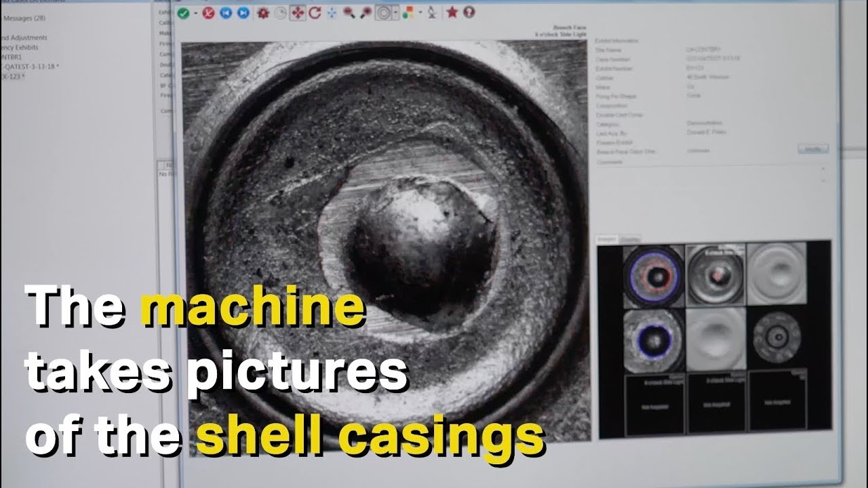Select the red four-arrow pan tool
Screen dimensions: 868x488
click(297, 13)
